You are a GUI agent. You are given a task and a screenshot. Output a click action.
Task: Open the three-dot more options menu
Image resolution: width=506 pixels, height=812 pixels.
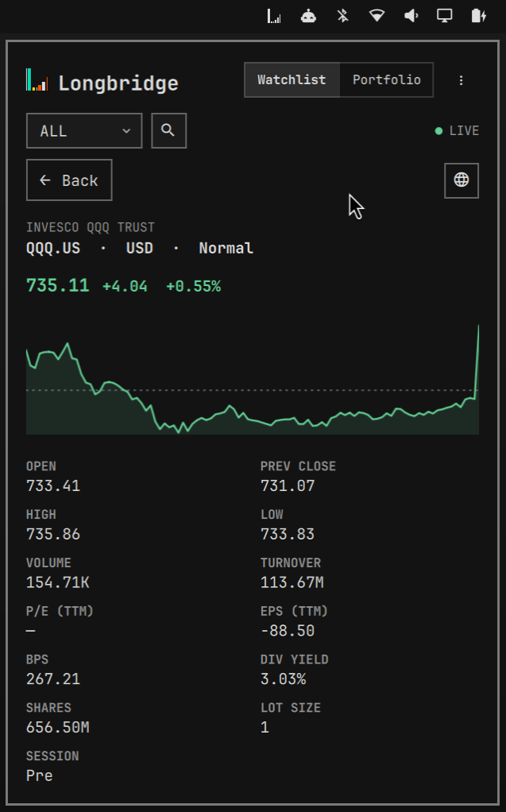[461, 80]
